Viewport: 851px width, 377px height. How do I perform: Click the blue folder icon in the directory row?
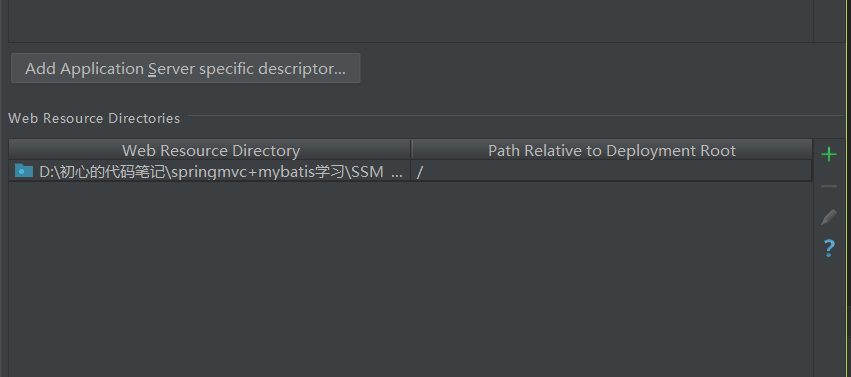[x=24, y=171]
